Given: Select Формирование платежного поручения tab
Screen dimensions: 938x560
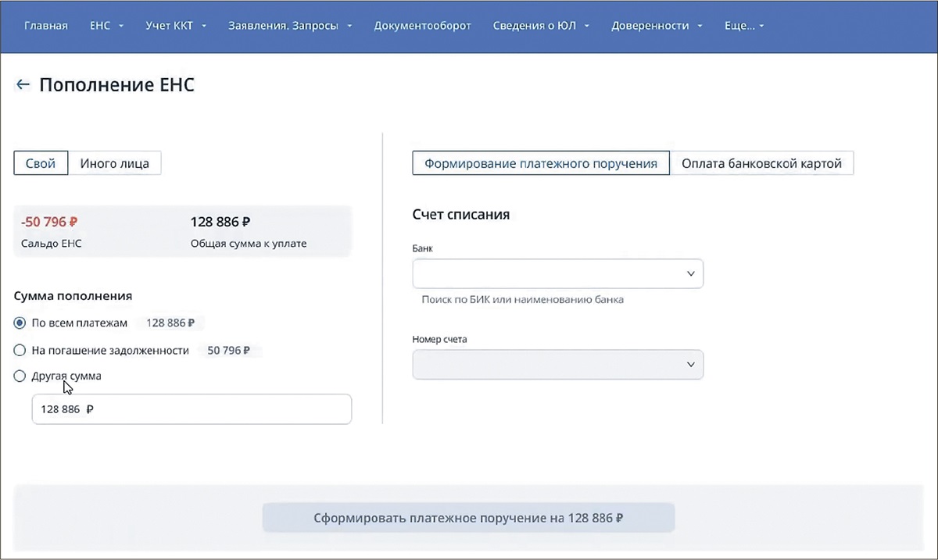Looking at the screenshot, I should pyautogui.click(x=541, y=163).
